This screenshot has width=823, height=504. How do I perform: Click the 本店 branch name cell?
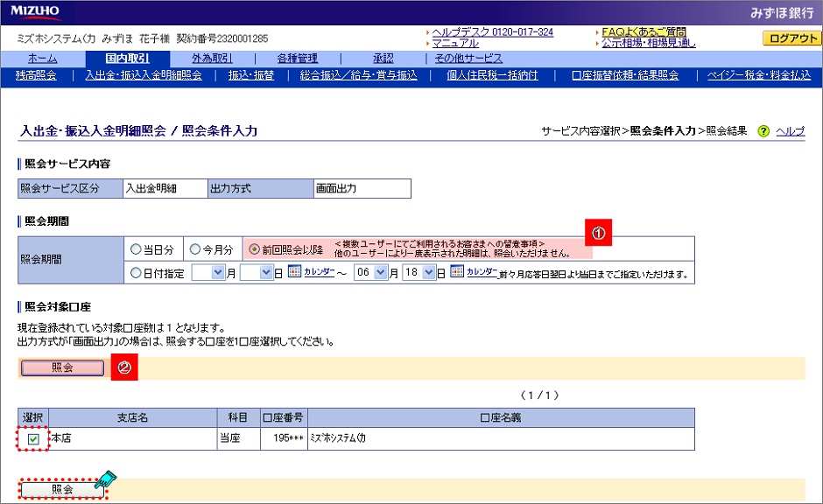tap(132, 439)
